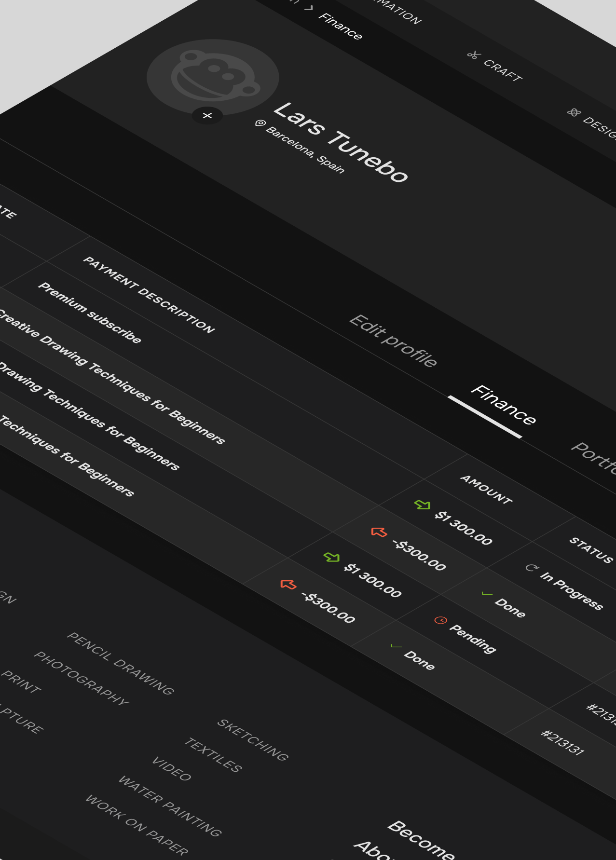Click the checkmark icon on the last Done status
Screen dimensions: 616x860
pyautogui.click(x=396, y=646)
